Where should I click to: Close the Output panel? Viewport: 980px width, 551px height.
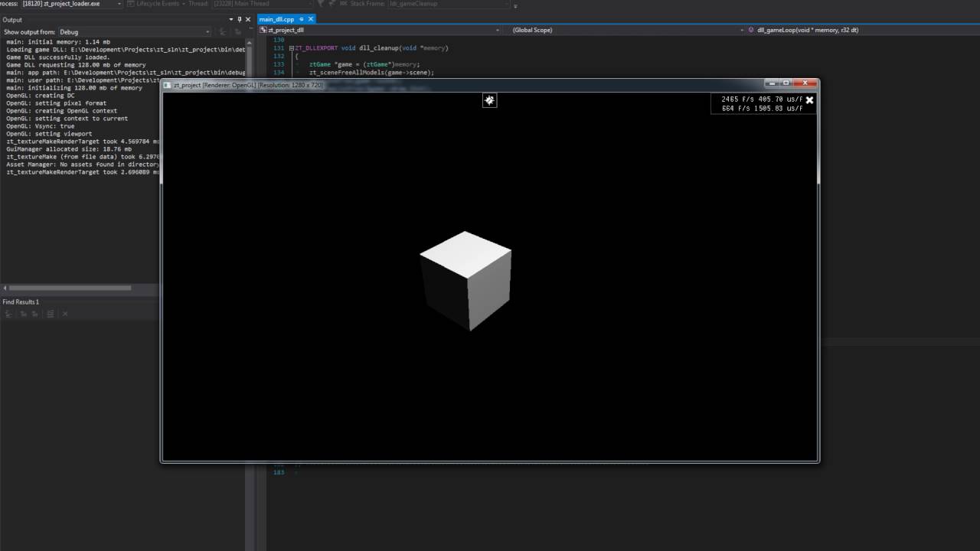coord(247,19)
